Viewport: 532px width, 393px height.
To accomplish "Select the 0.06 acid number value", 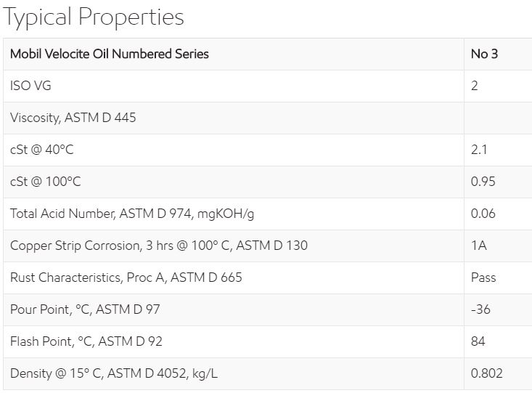I will tap(483, 214).
